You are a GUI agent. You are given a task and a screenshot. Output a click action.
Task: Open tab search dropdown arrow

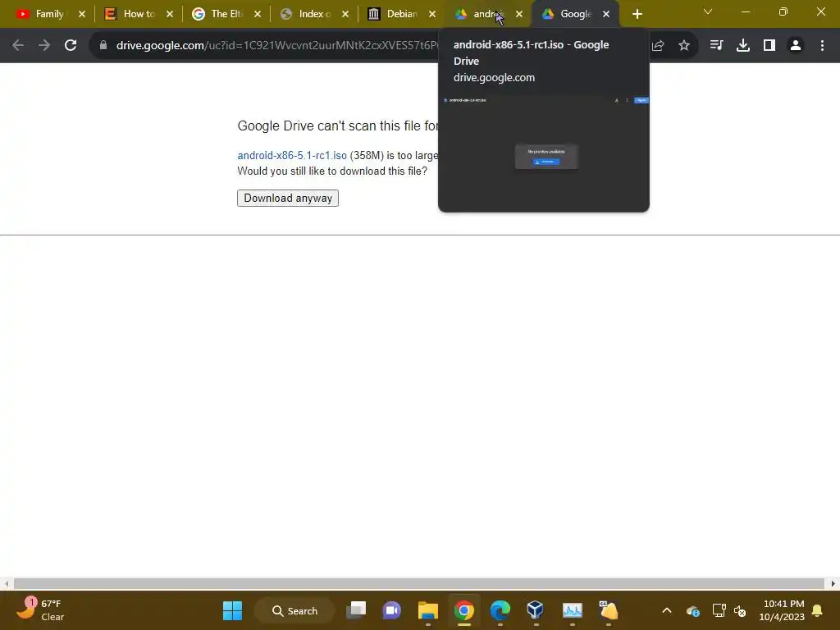[x=708, y=11]
